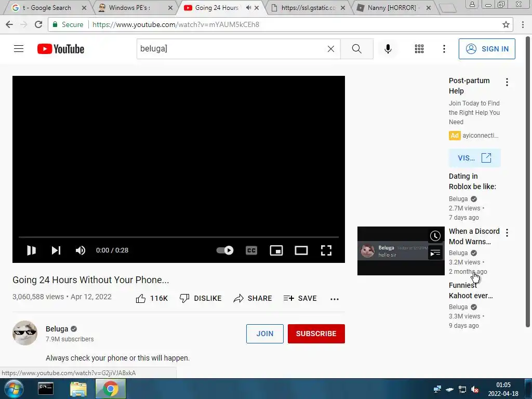Open Command Prompt from the taskbar
The image size is (532, 399).
46,389
